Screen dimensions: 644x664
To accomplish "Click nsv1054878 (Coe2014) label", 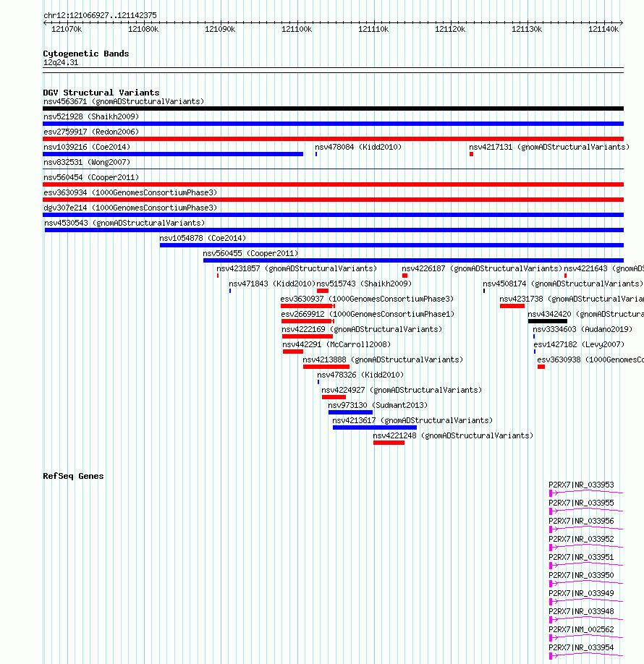I will pos(203,239).
